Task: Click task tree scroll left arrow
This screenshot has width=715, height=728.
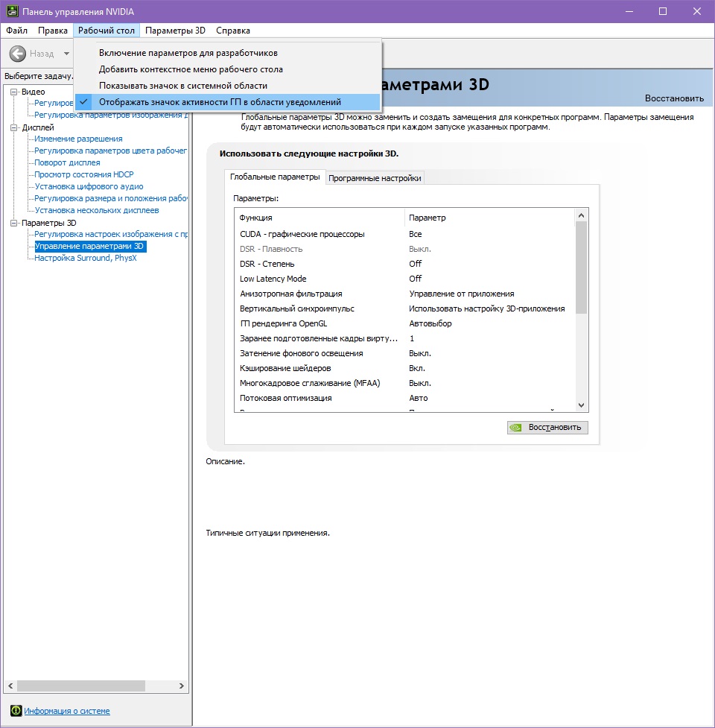Action: 10,686
